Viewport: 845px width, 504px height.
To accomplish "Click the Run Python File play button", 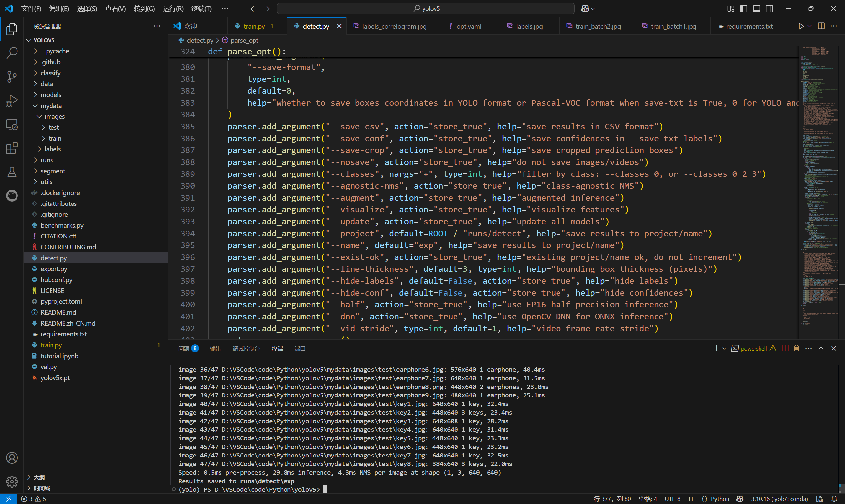I will (x=801, y=26).
